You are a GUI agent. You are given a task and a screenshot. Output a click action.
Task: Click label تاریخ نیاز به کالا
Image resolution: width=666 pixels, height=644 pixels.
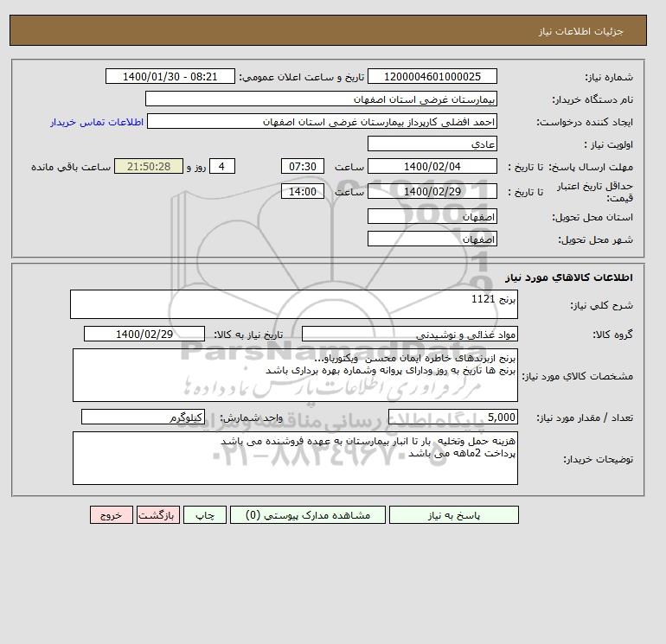pos(248,335)
